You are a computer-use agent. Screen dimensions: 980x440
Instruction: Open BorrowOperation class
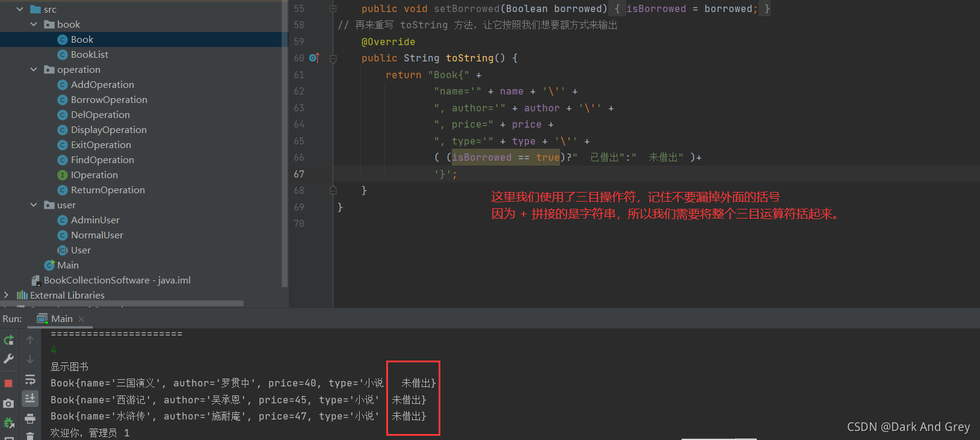pos(109,100)
